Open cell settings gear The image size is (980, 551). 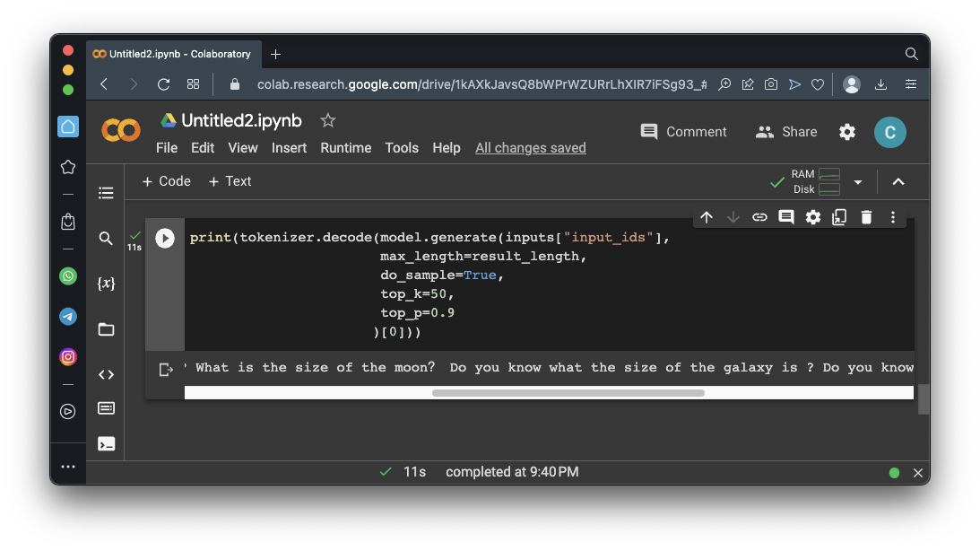coord(813,217)
